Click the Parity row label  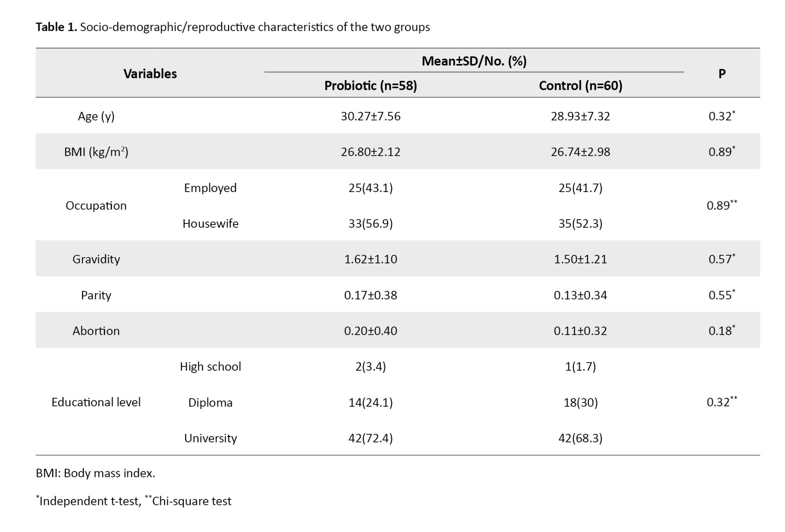(x=96, y=295)
